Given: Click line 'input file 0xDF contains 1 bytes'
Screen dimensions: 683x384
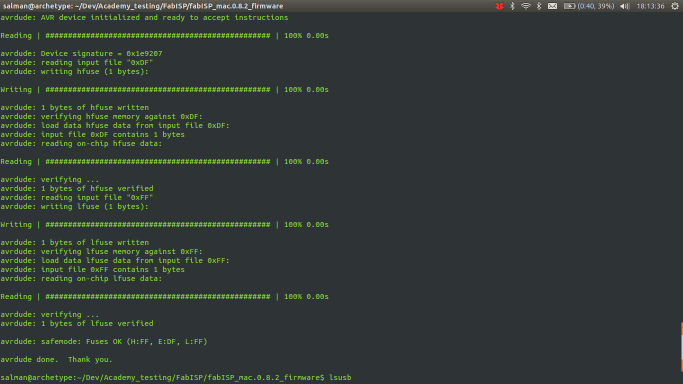Looking at the screenshot, I should 92,135.
